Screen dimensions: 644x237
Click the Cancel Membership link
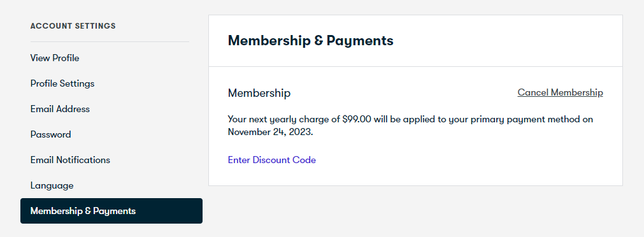coord(560,92)
